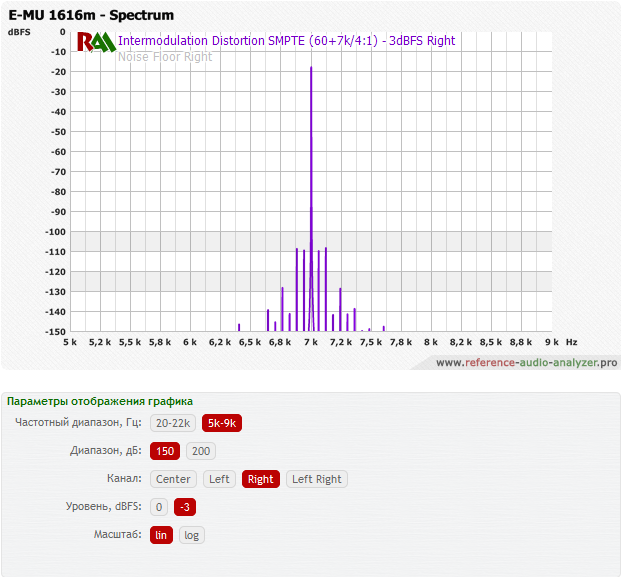Screen dimensions: 625x577
Task: Choose the Center channel option
Action: (173, 479)
